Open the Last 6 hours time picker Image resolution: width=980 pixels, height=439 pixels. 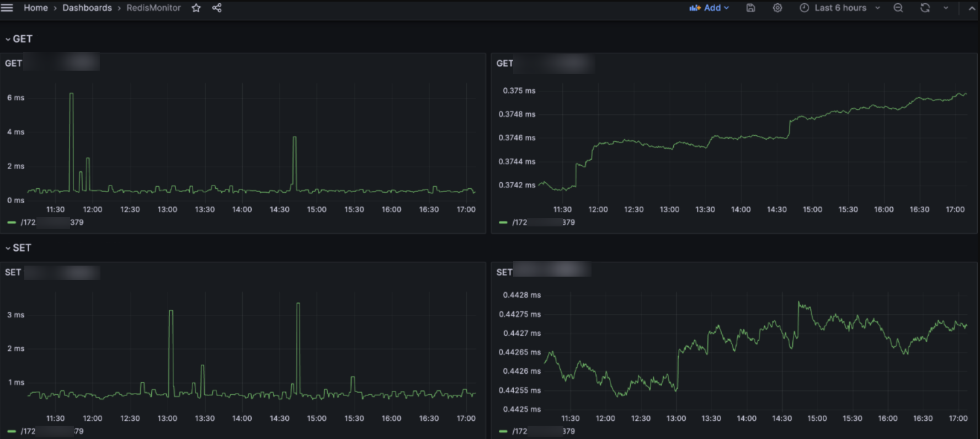839,8
